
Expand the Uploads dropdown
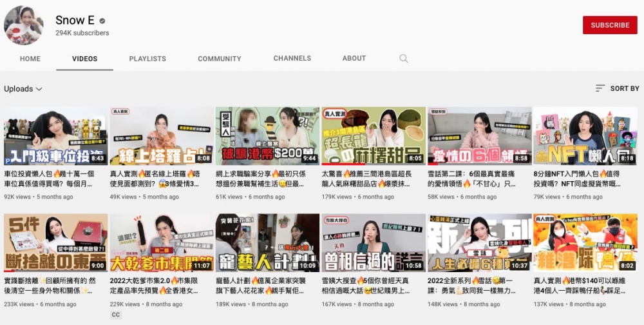click(23, 89)
